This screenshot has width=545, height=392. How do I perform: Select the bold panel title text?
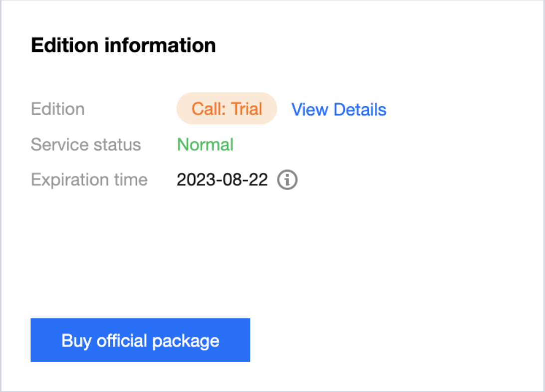click(123, 45)
